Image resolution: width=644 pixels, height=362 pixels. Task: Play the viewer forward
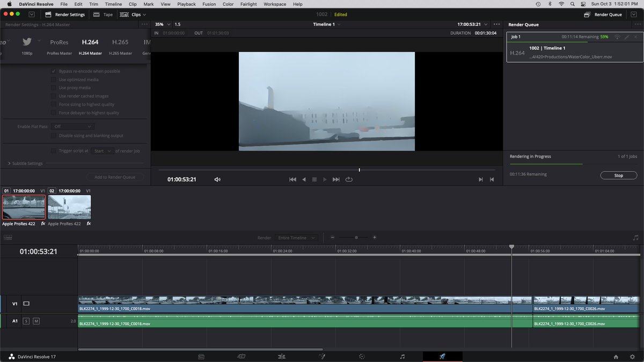[x=325, y=180]
